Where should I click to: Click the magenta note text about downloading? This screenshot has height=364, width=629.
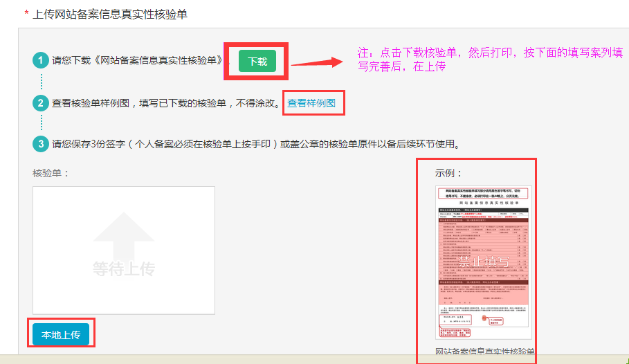point(490,60)
